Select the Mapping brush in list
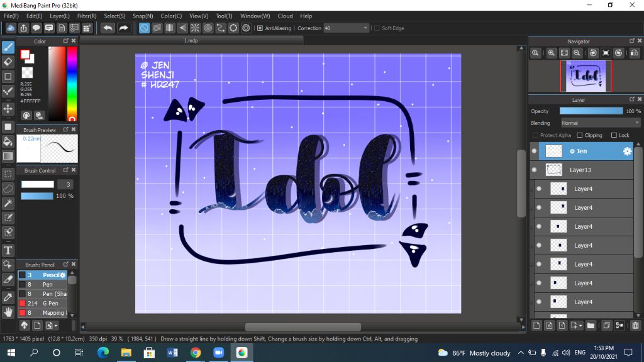The height and width of the screenshot is (362, 644). pyautogui.click(x=42, y=313)
